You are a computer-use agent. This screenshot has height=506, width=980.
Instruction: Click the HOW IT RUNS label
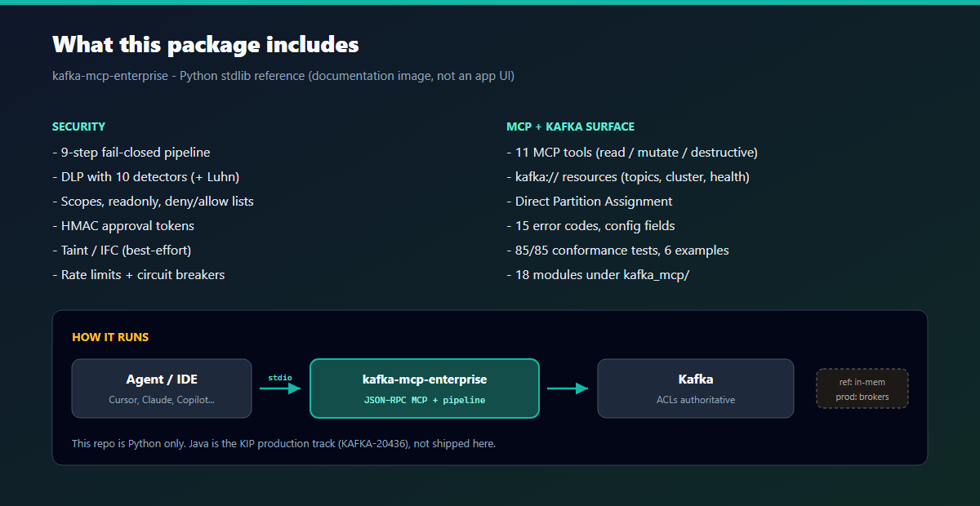(110, 337)
